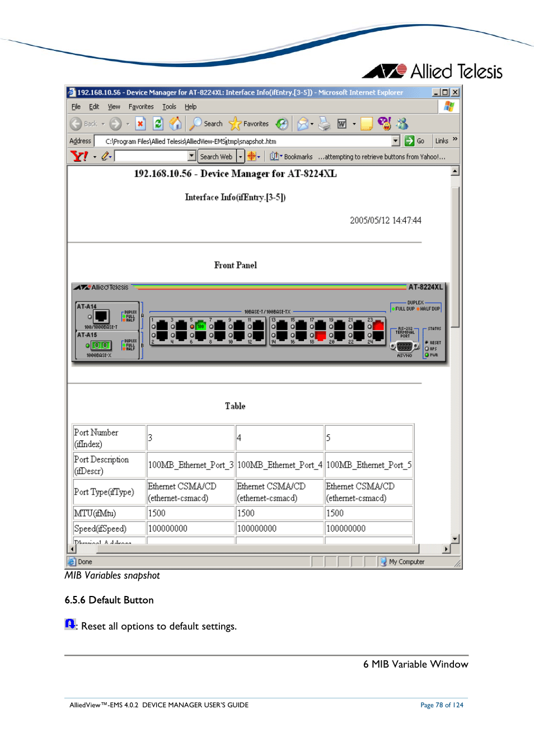
Task: Click the AT-A14 module port
Action: click(x=101, y=317)
